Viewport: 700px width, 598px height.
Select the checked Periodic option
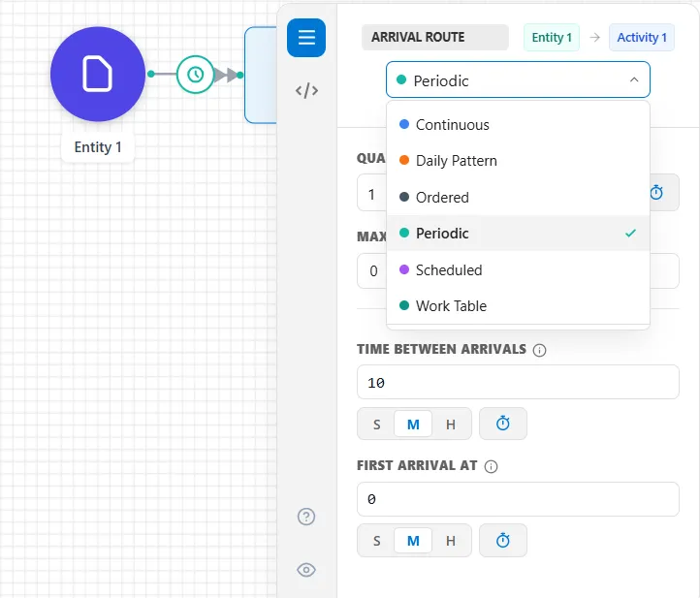tap(518, 234)
